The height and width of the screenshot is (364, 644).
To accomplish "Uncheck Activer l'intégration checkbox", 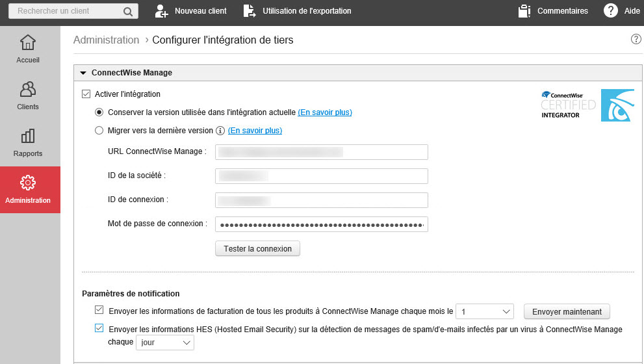I will point(86,94).
